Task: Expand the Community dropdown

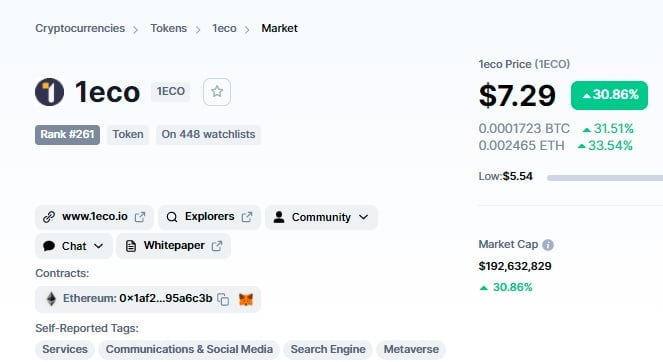Action: [364, 217]
